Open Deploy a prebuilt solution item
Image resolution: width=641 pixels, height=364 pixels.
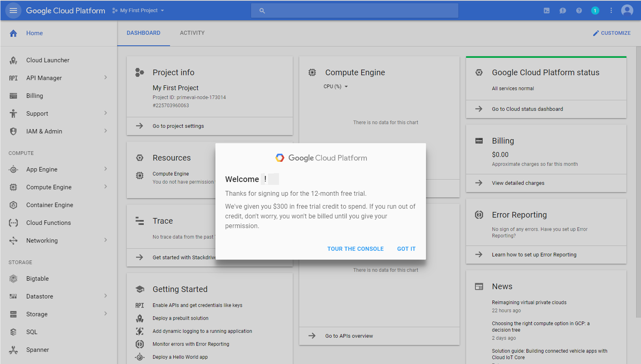pyautogui.click(x=181, y=318)
